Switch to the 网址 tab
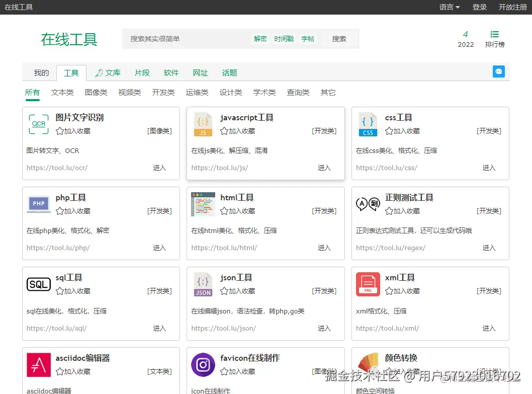Image resolution: width=532 pixels, height=394 pixels. coord(200,72)
